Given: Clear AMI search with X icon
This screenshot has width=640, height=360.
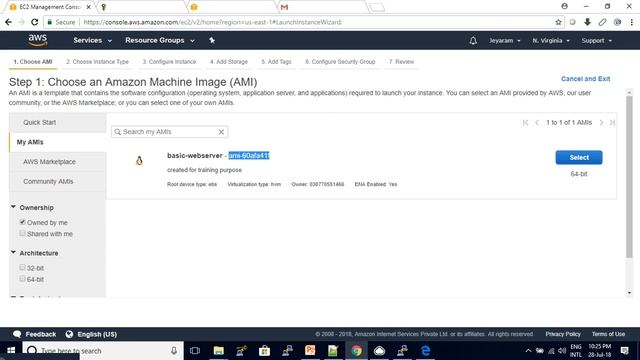Looking at the screenshot, I should [221, 132].
